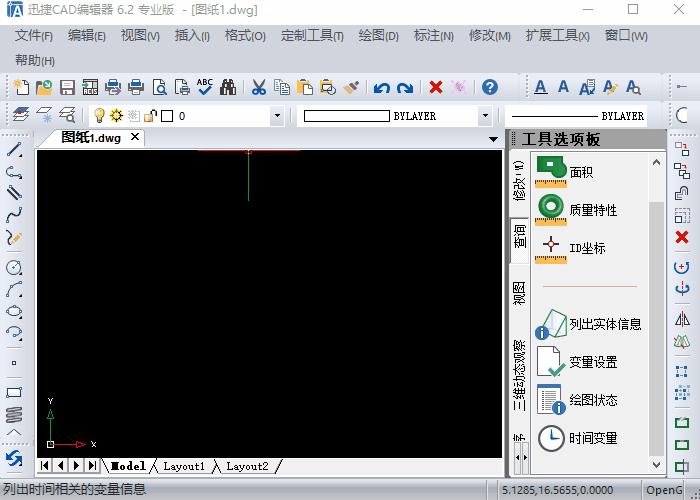
Task: Choose the Arc drawing tool
Action: click(14, 289)
